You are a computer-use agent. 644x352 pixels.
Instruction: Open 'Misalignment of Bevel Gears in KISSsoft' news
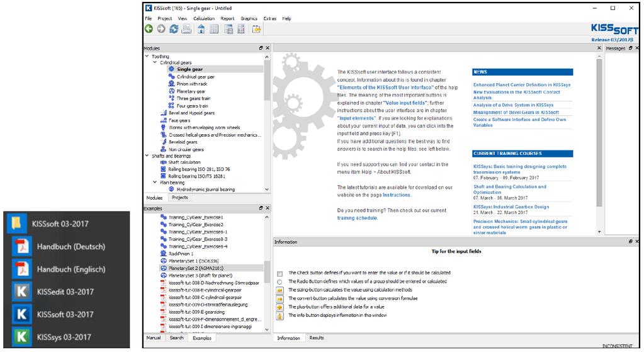tap(516, 112)
